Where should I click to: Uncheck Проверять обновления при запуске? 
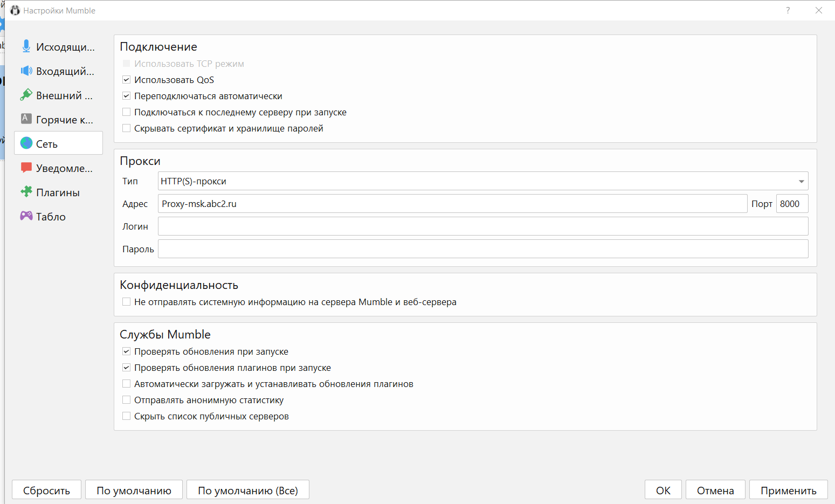(126, 351)
